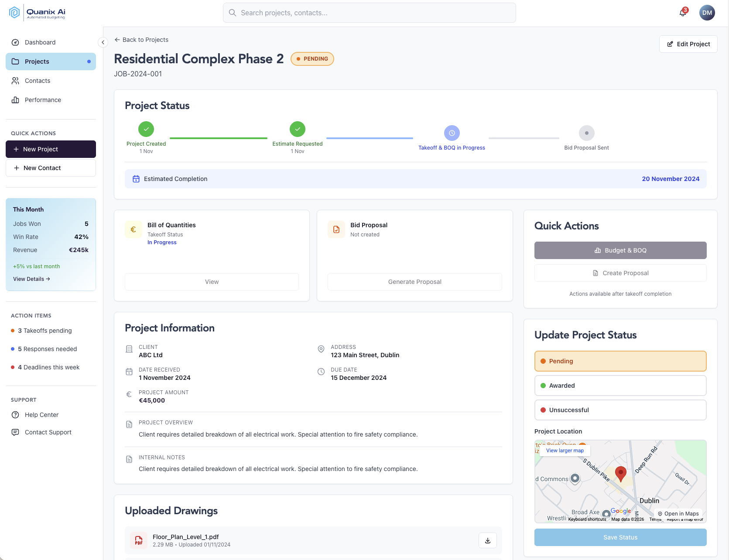
Task: Click Back to Projects link
Action: [x=141, y=40]
